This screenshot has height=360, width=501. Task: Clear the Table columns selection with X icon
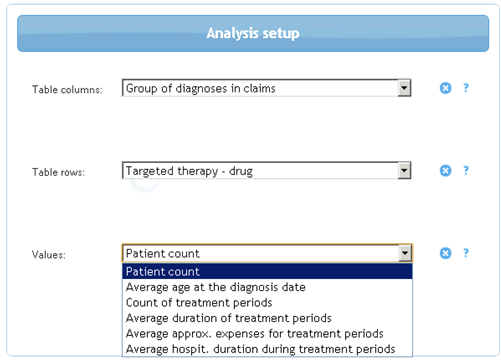tap(445, 88)
